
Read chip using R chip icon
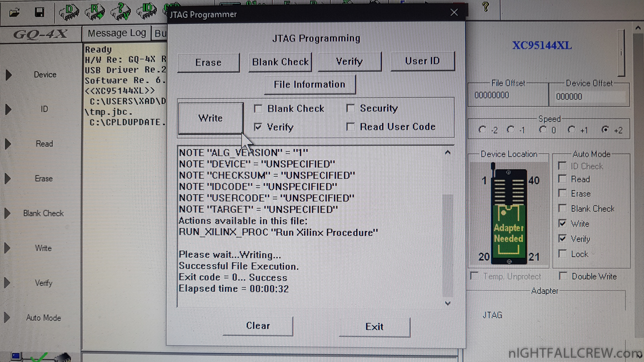coord(95,12)
